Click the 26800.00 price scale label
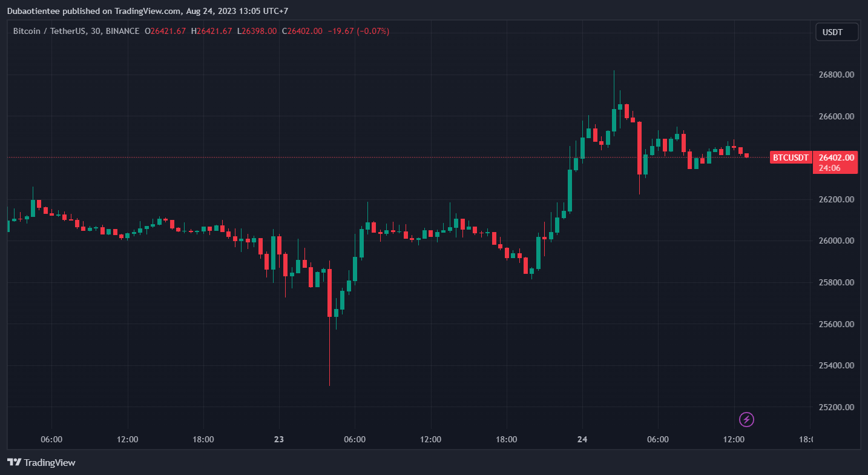868x475 pixels. 836,75
